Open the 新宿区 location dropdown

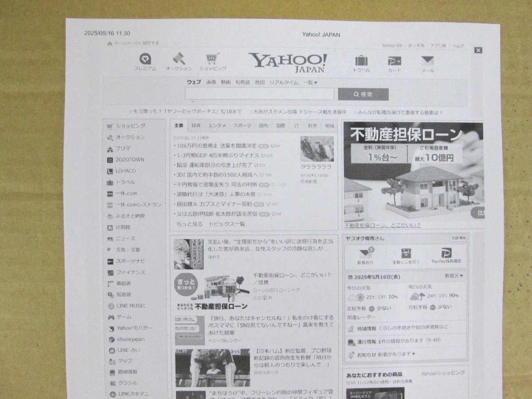click(x=454, y=276)
